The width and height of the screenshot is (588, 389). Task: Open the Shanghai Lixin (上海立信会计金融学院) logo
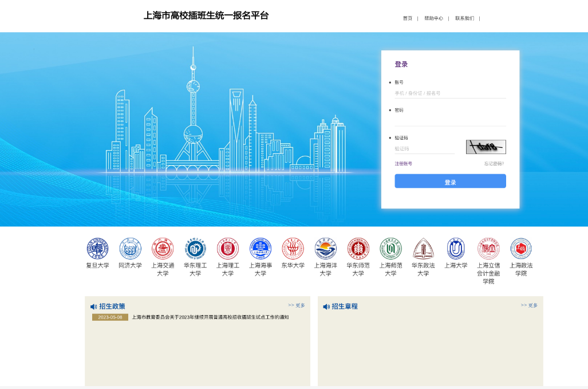coord(488,249)
